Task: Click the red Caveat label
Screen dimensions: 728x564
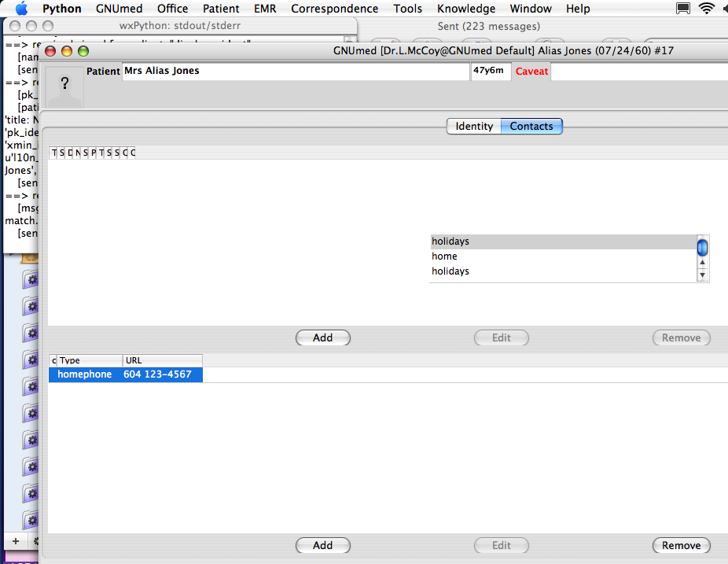Action: [x=531, y=72]
